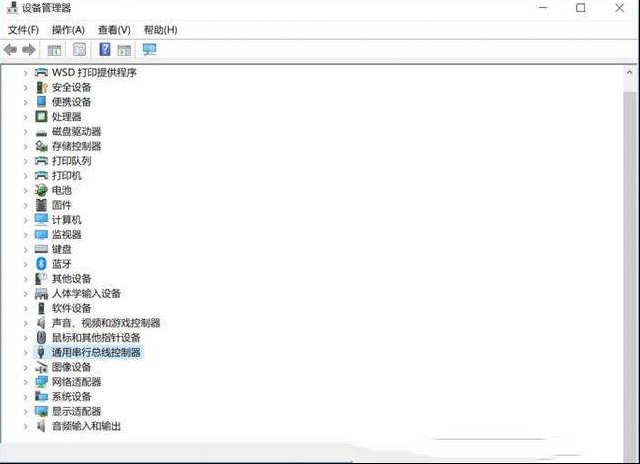Select the 鼠标和其他指针设备 label
This screenshot has height=464, width=640.
coord(96,337)
